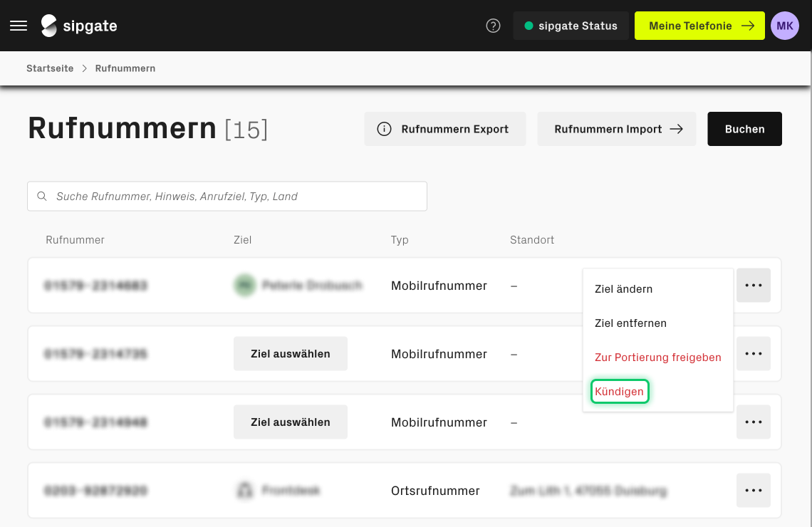Focus the Suche Rufnummer search field
The height and width of the screenshot is (527, 812).
(235, 197)
